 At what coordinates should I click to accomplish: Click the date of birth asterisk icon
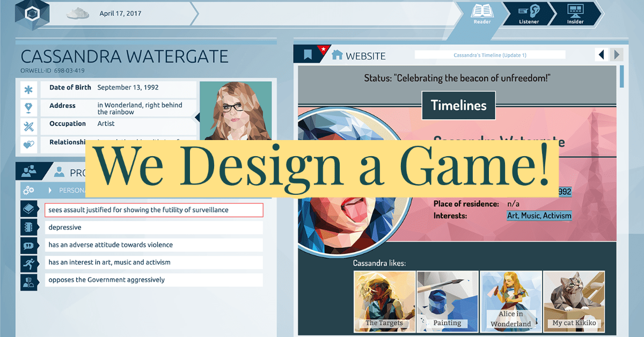pos(28,90)
